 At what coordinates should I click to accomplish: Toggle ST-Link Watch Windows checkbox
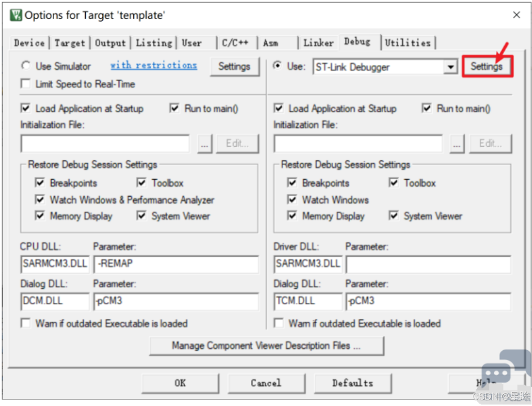(x=292, y=199)
